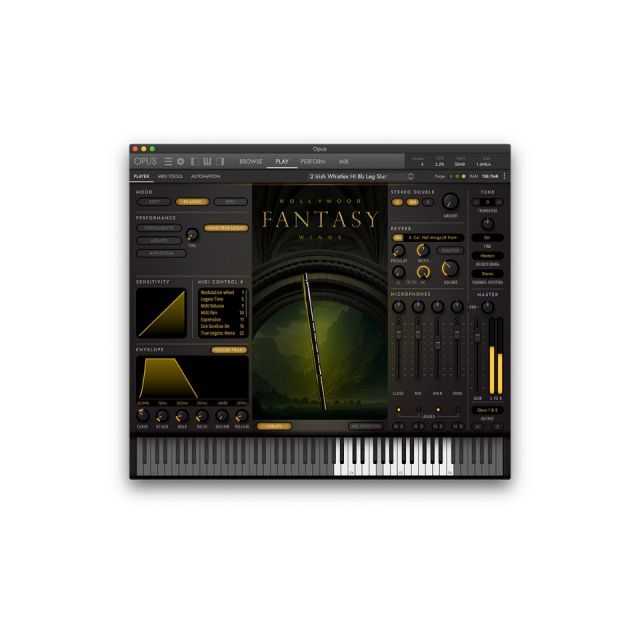Select Modulation wheel in MIDI control list
The height and width of the screenshot is (640, 640).
coord(222,293)
